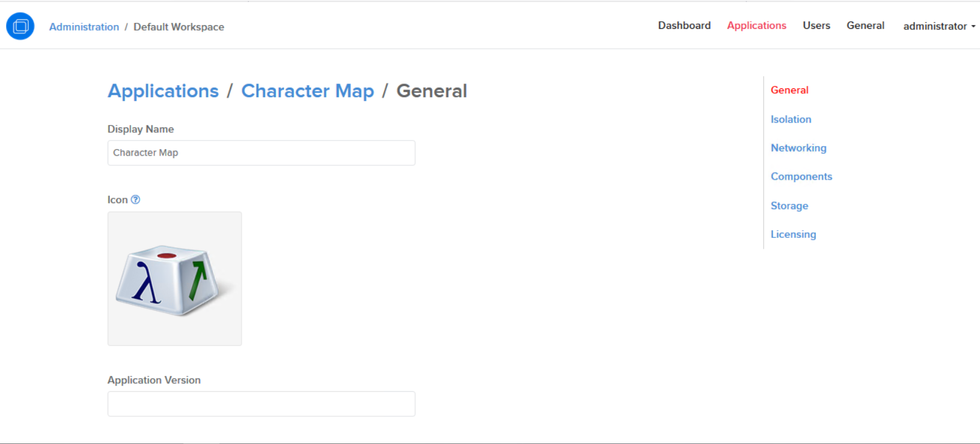Click the Applications link in page heading

[163, 91]
